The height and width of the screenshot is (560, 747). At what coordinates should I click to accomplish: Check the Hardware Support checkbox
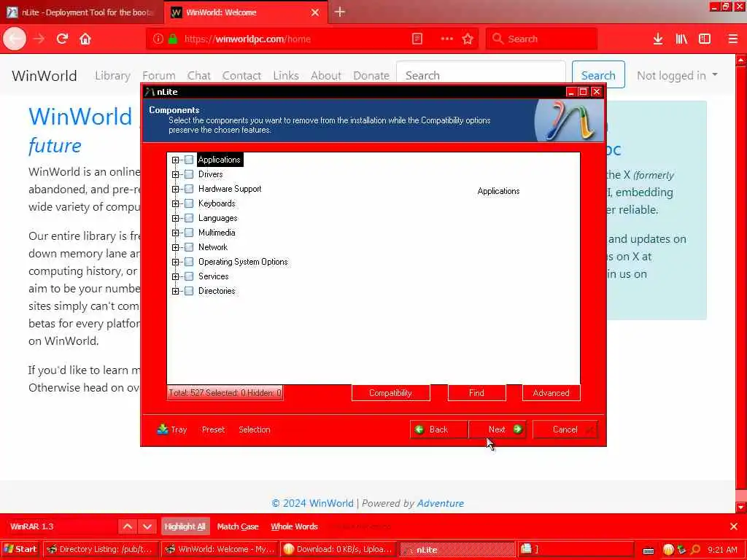(189, 189)
